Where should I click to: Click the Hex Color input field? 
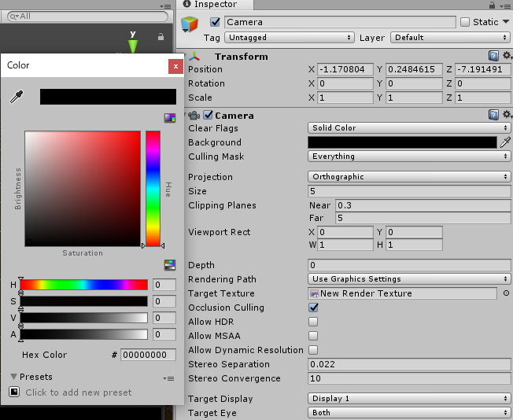[148, 355]
